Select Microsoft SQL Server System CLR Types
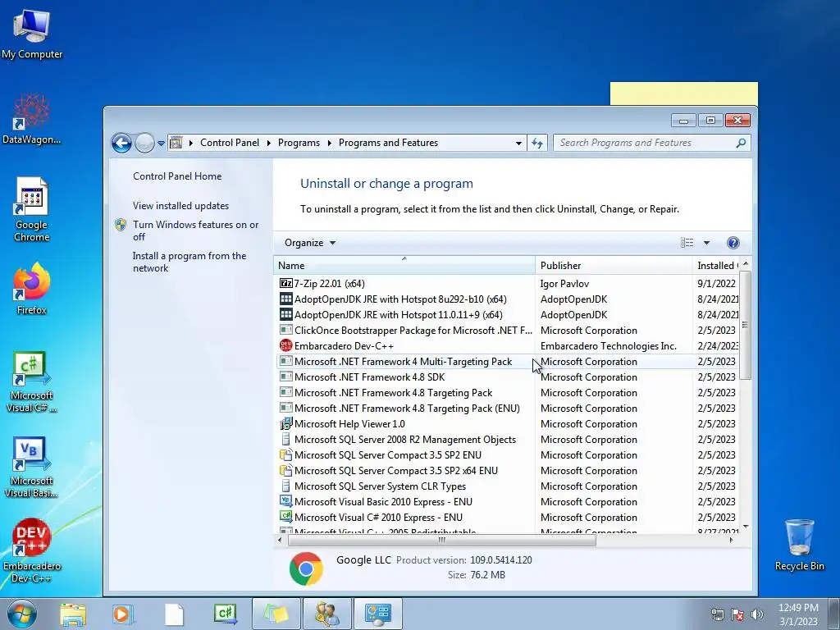 click(507, 486)
